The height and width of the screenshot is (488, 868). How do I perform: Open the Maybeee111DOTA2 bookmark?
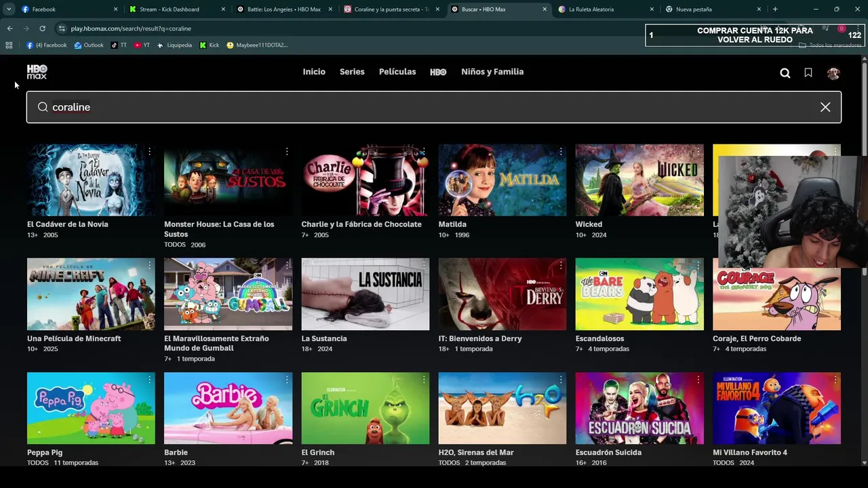coord(257,45)
